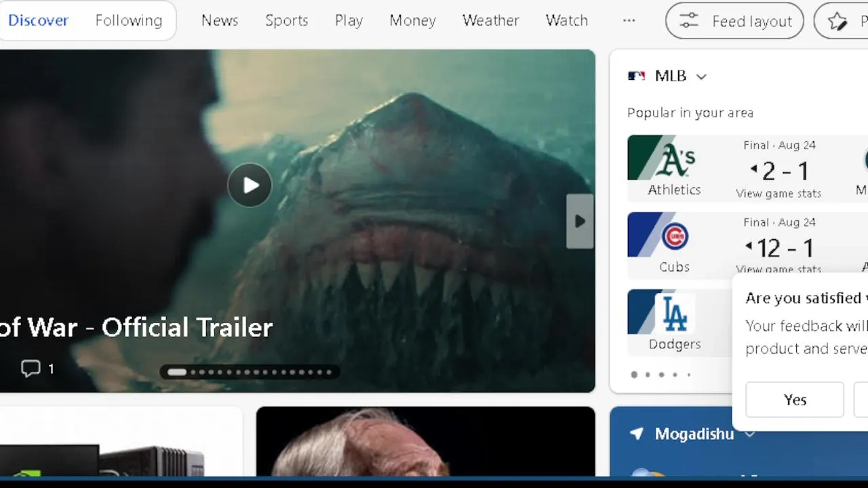Open Feed layout options
868x488 pixels.
[x=734, y=21]
